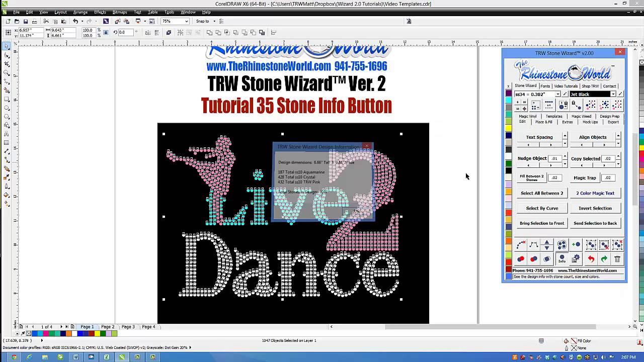Click the stone grid selection icon

pos(536,105)
